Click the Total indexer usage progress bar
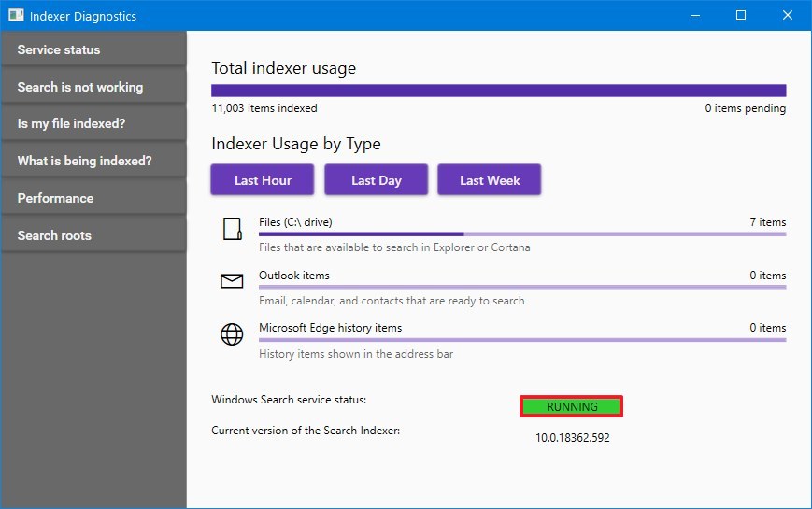812x509 pixels. [x=498, y=91]
